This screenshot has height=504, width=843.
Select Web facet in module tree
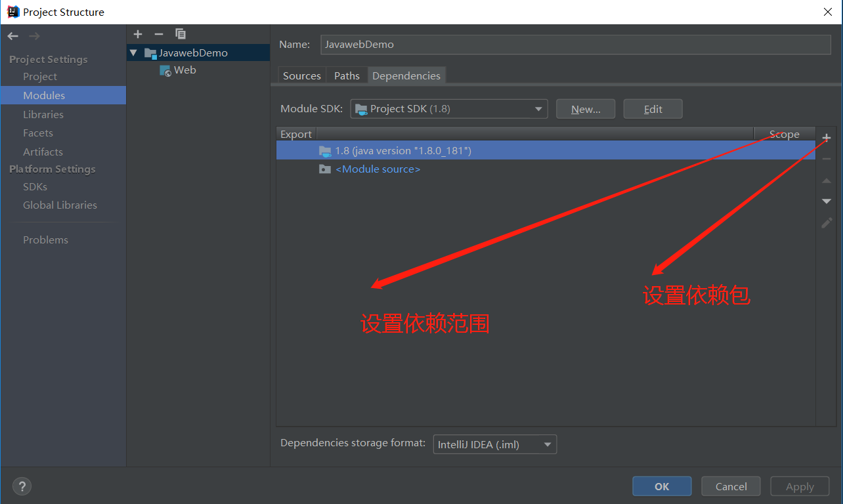pos(185,70)
